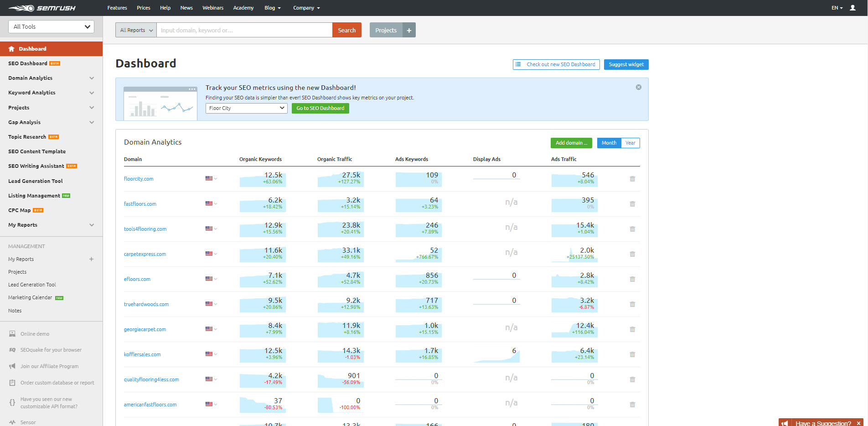This screenshot has height=426, width=868.
Task: Delete fastfloors.com row with trash icon
Action: click(x=632, y=204)
